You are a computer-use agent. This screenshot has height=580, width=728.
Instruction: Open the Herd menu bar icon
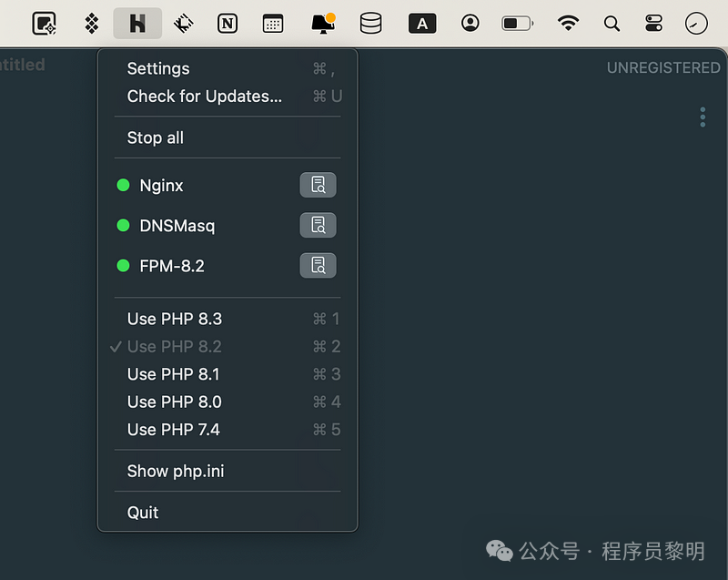tap(137, 24)
